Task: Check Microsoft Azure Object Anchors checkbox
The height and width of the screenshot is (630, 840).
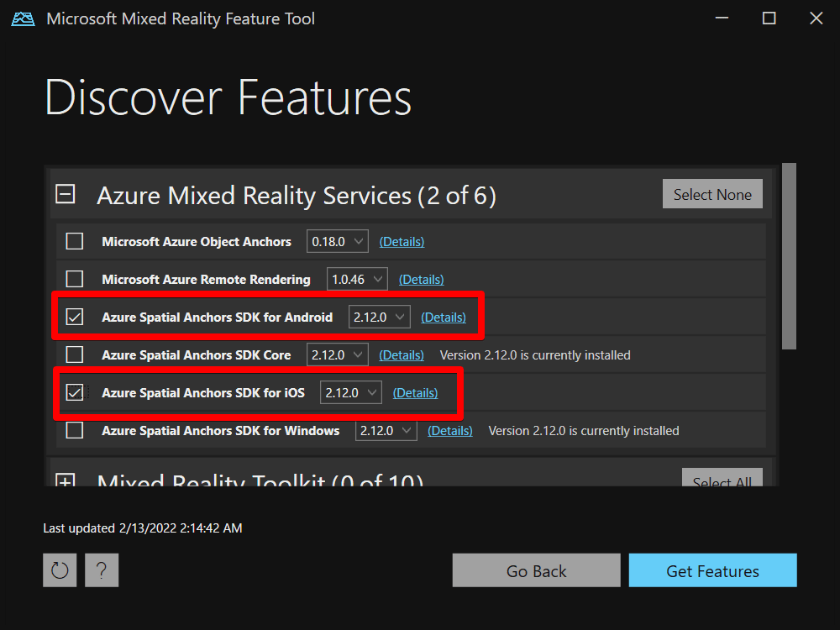Action: coord(75,241)
